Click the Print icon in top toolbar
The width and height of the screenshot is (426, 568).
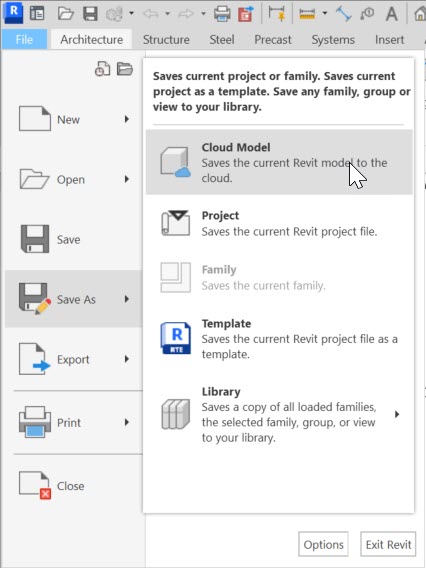click(x=222, y=14)
